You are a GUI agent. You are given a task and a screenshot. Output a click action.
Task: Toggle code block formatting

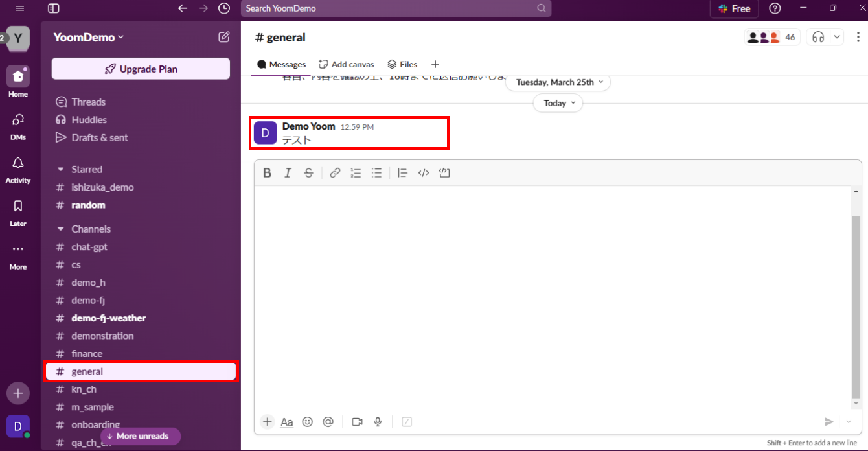pos(444,173)
